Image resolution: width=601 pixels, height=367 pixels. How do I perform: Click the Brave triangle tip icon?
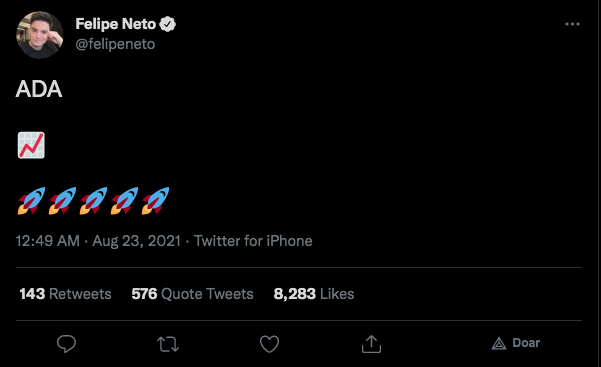(499, 343)
